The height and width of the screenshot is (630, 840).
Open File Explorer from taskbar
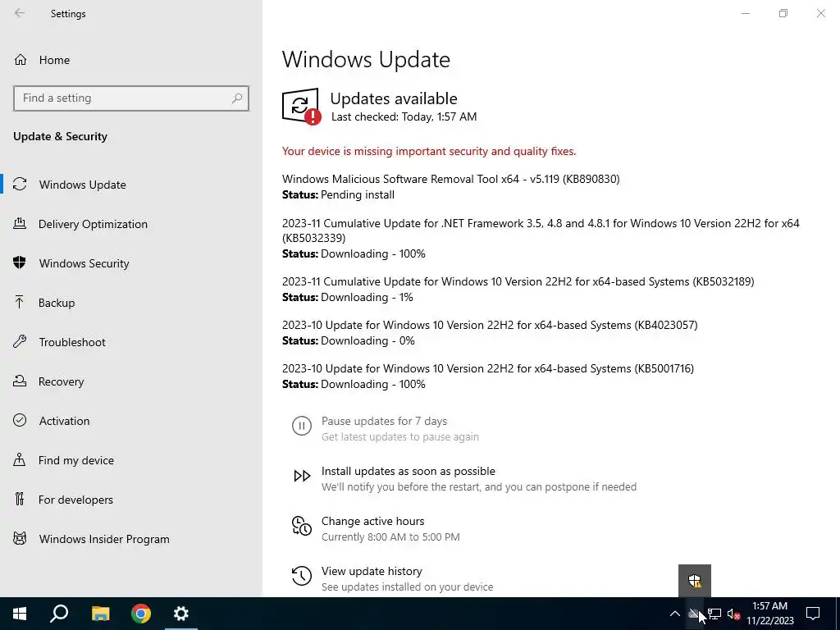pos(100,614)
